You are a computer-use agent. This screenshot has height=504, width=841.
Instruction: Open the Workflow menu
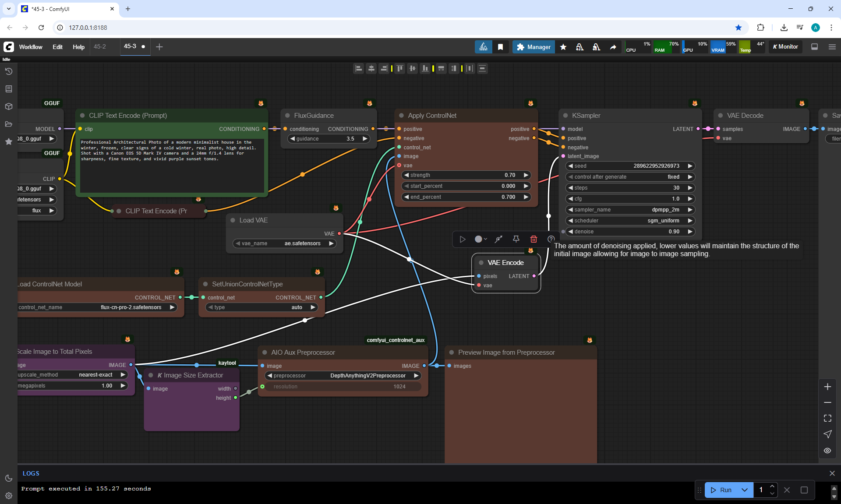click(x=31, y=47)
